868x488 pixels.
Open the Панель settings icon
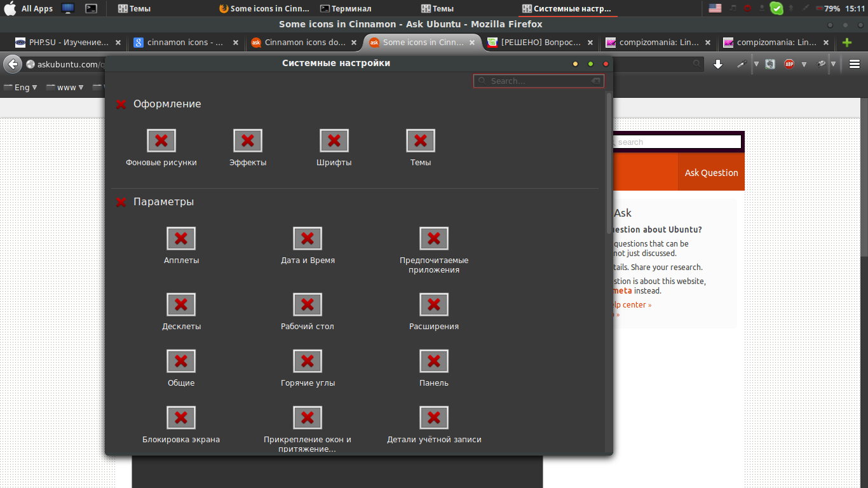(x=434, y=362)
